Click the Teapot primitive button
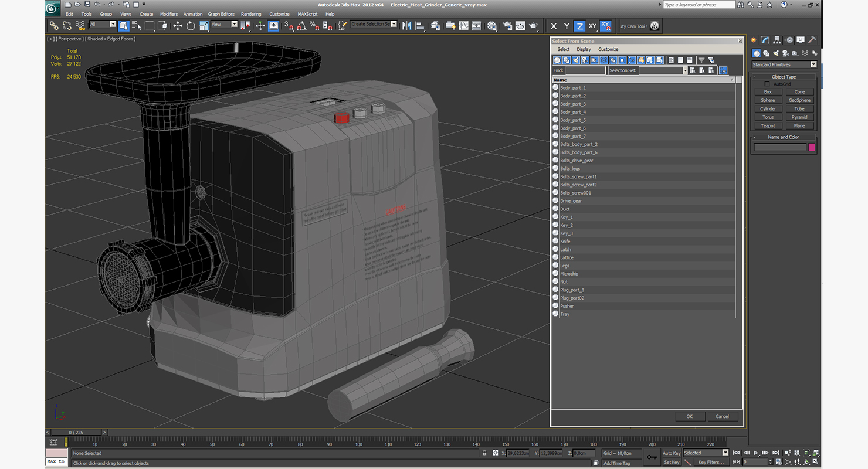This screenshot has width=868, height=469. pos(768,125)
